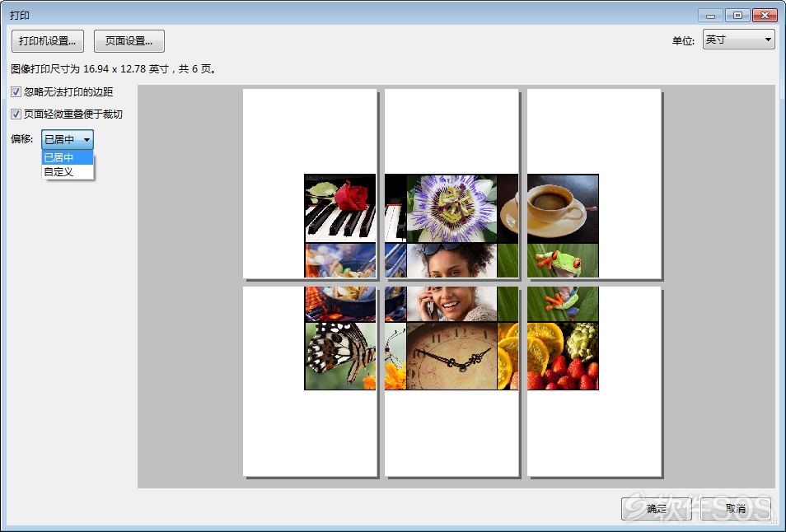
Task: Select the 自定义 option in offset list
Action: point(68,172)
